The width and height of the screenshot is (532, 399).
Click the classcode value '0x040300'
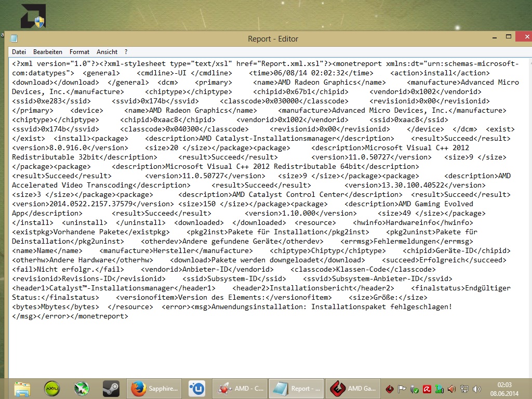click(x=182, y=129)
